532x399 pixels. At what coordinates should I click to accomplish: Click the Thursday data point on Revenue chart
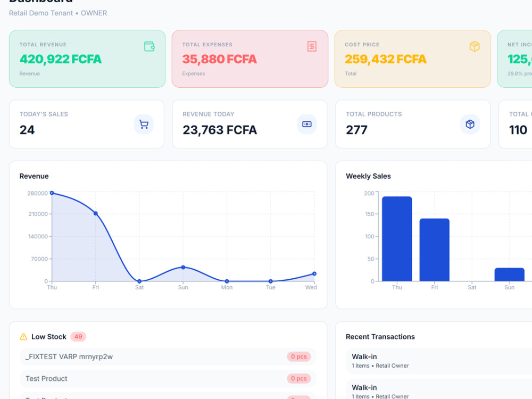coord(52,193)
